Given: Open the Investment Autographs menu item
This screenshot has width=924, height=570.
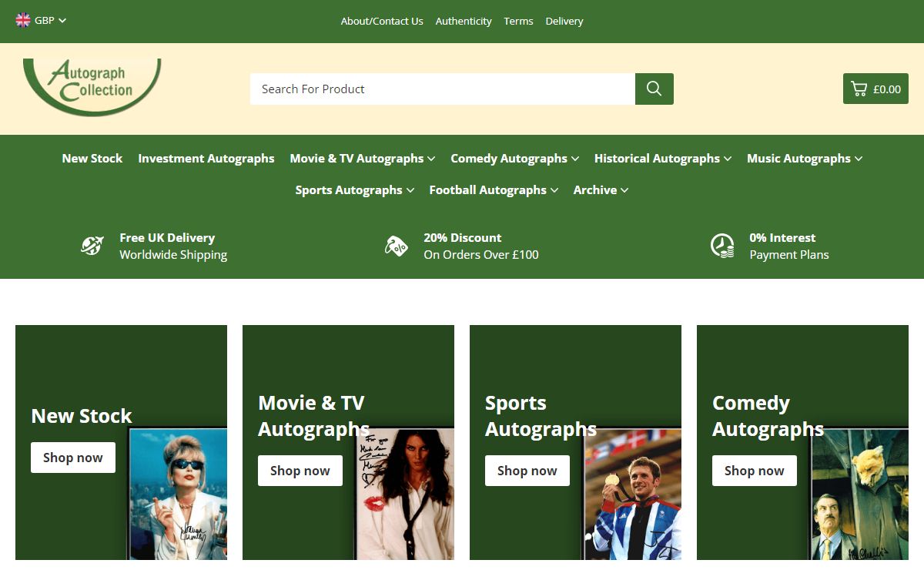Looking at the screenshot, I should pyautogui.click(x=206, y=158).
